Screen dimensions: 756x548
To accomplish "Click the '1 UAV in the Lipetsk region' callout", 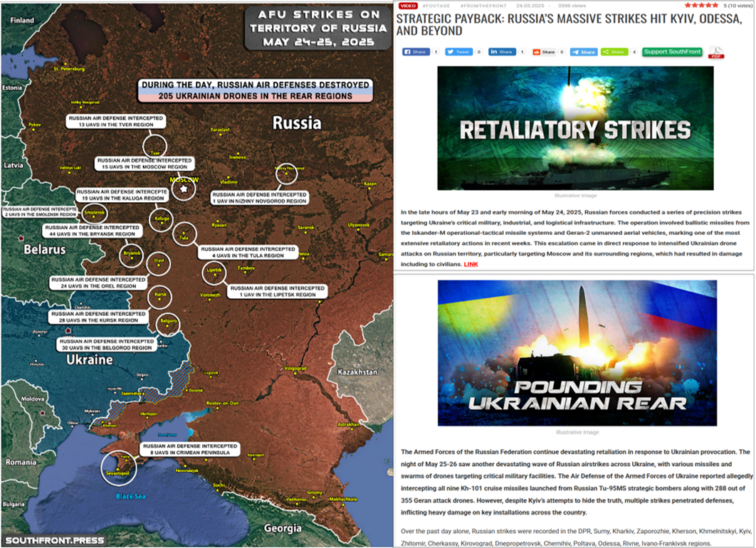I will click(277, 291).
